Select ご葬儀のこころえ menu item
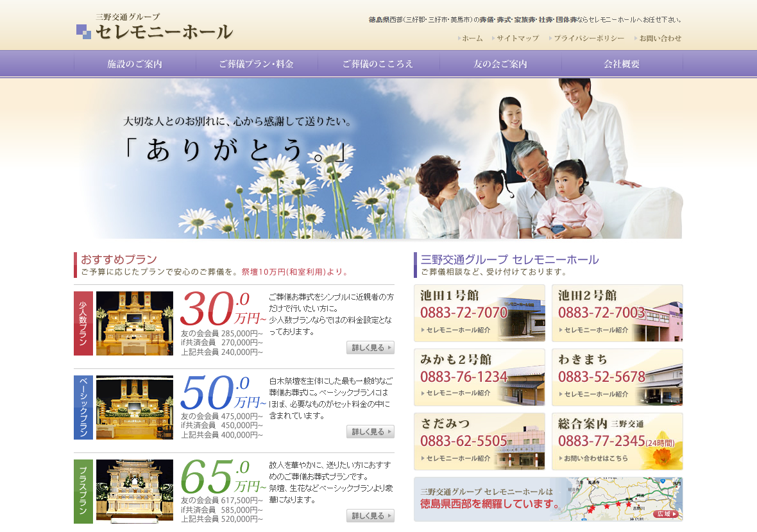The height and width of the screenshot is (532, 757). [x=378, y=64]
